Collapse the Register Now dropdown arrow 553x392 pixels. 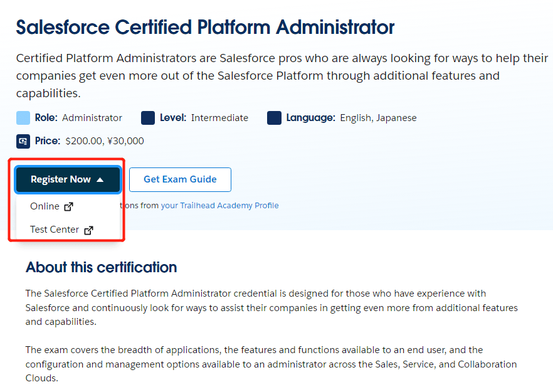[100, 179]
